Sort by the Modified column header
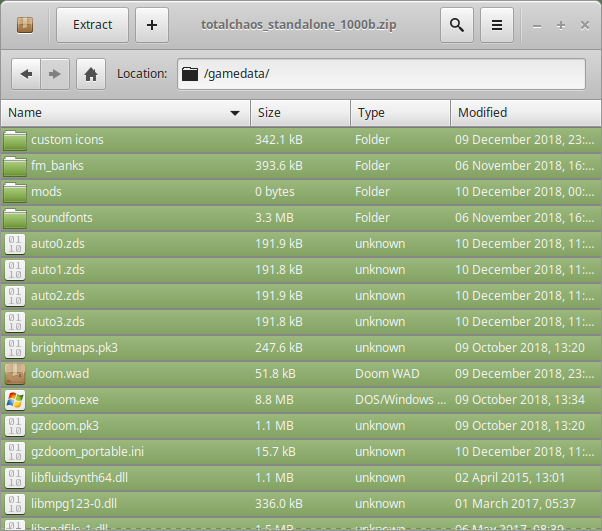Image resolution: width=602 pixels, height=531 pixels. pyautogui.click(x=526, y=113)
